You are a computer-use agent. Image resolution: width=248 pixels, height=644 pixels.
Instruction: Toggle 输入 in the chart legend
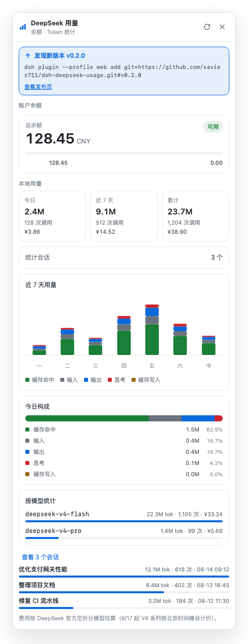coord(69,379)
